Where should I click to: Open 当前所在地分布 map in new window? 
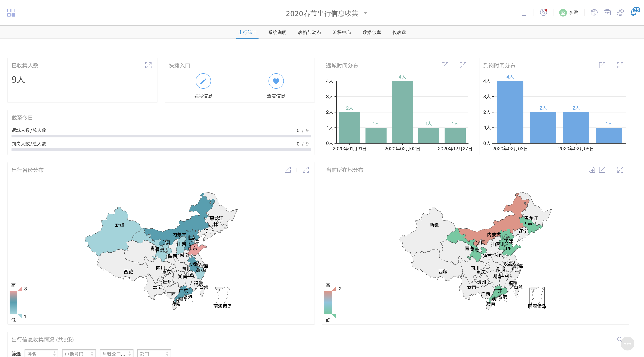click(x=602, y=170)
